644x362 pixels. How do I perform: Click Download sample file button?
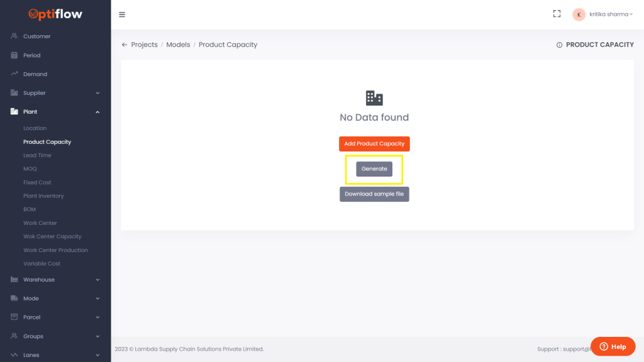(374, 194)
